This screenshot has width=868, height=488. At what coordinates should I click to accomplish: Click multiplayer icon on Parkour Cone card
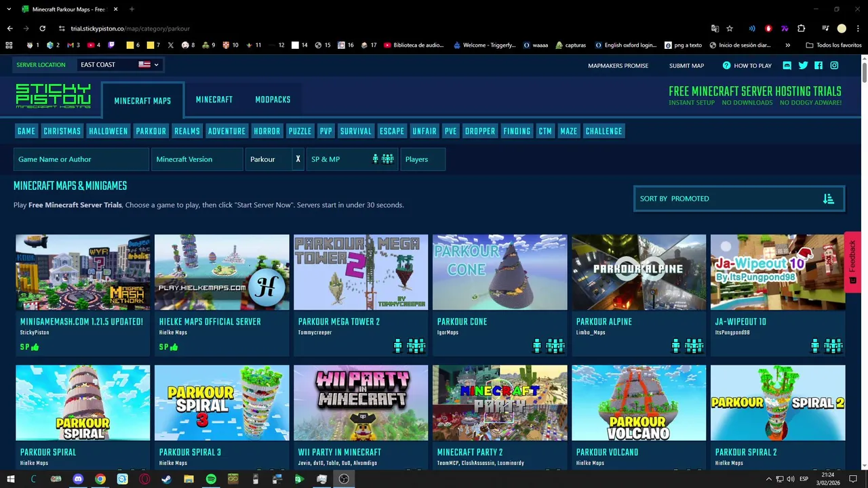555,346
